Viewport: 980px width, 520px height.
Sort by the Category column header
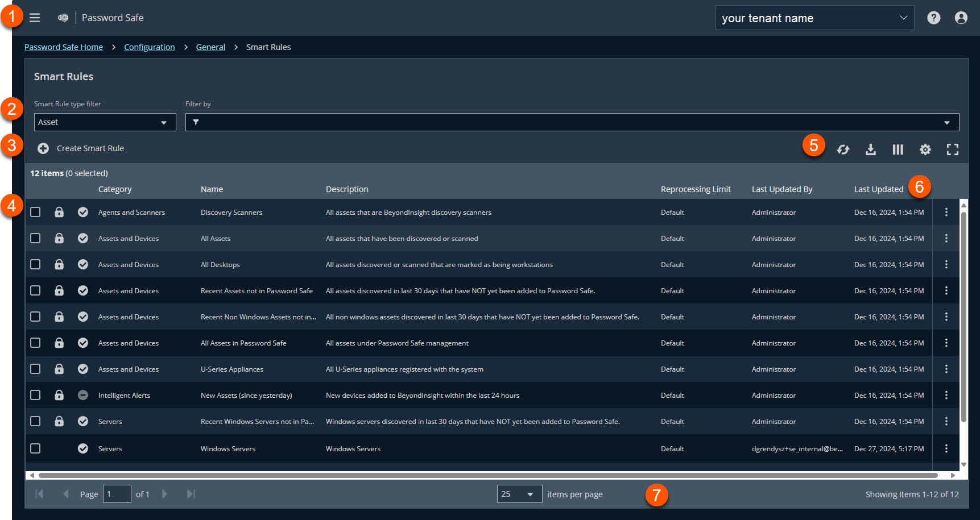[x=115, y=189]
